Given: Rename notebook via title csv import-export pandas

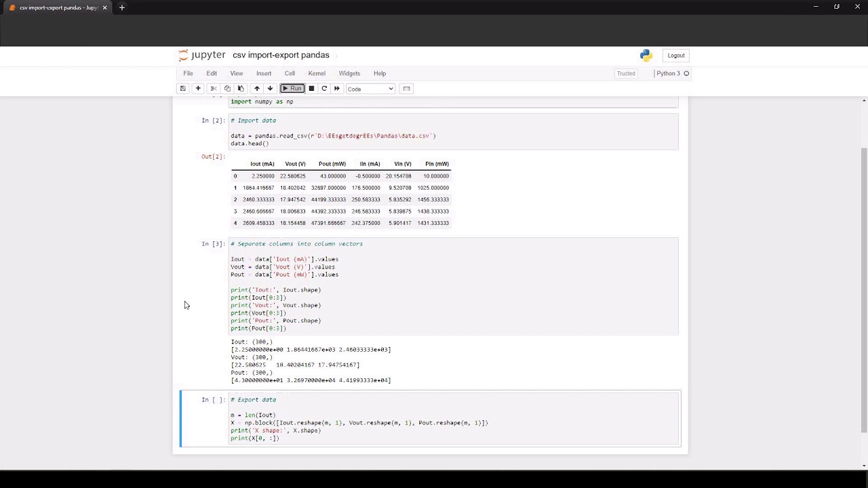Looking at the screenshot, I should point(281,56).
